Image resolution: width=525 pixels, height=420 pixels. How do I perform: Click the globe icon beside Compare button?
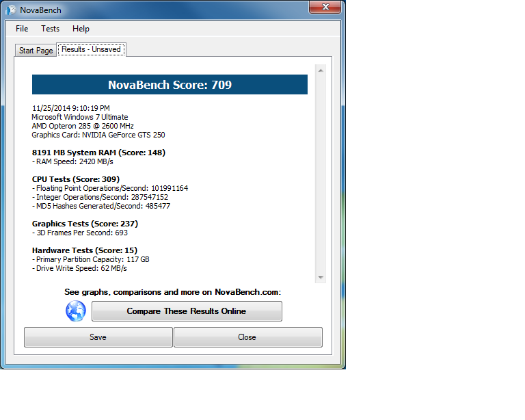76,311
